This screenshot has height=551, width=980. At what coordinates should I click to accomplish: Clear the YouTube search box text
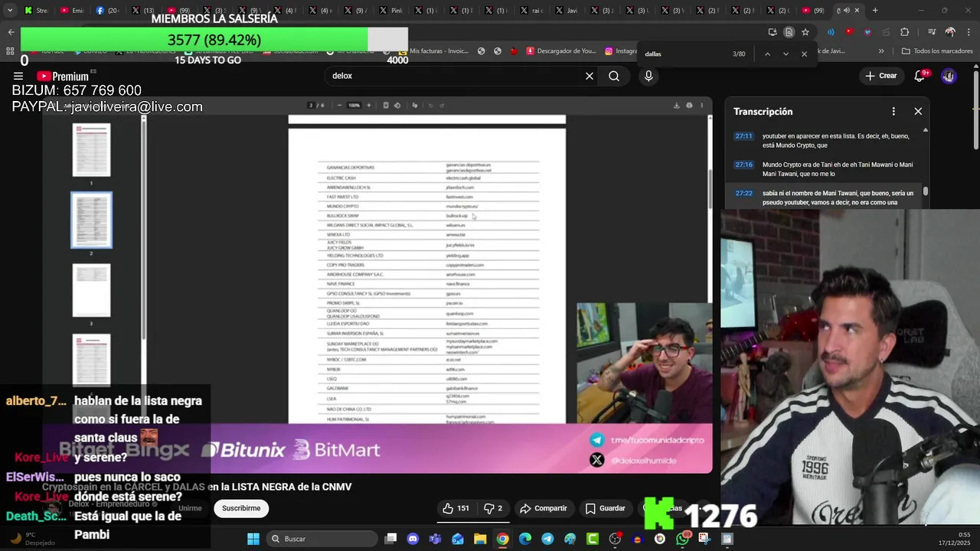pyautogui.click(x=590, y=76)
